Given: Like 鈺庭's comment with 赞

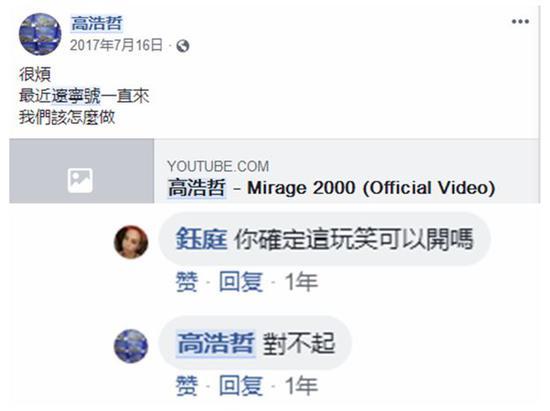Looking at the screenshot, I should tap(187, 282).
